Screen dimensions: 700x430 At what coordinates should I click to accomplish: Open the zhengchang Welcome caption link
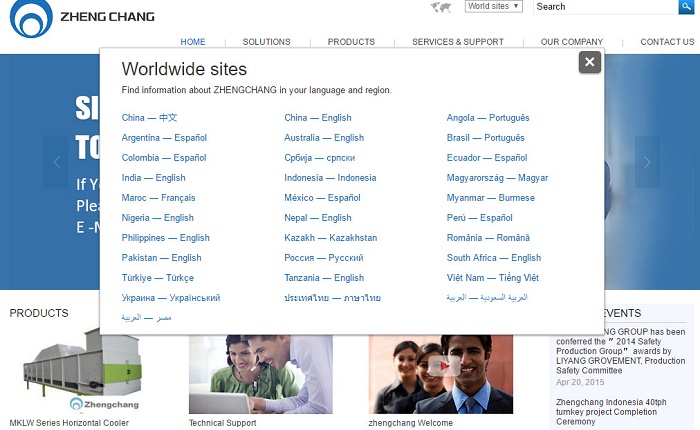click(410, 423)
